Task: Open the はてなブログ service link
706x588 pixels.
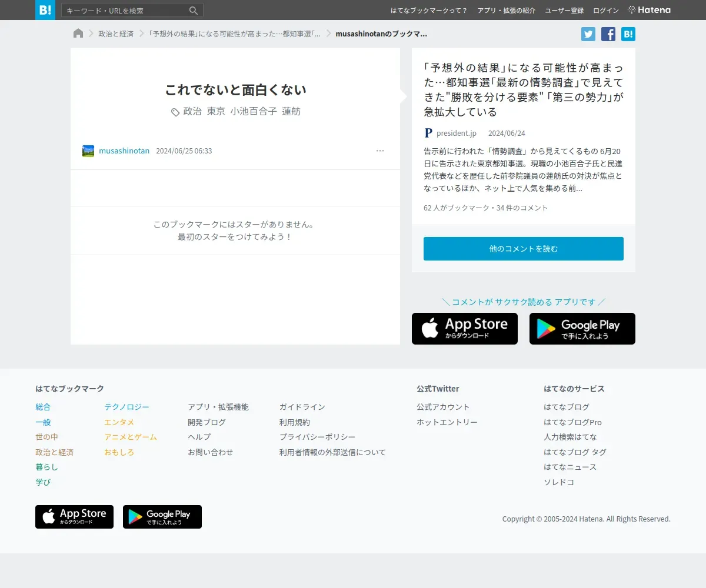Action: 567,407
